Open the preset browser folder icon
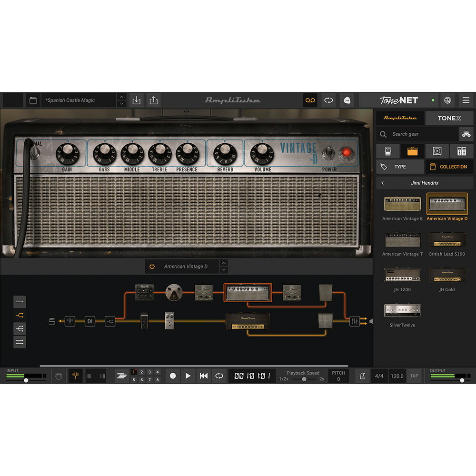This screenshot has width=476, height=476. [x=33, y=100]
